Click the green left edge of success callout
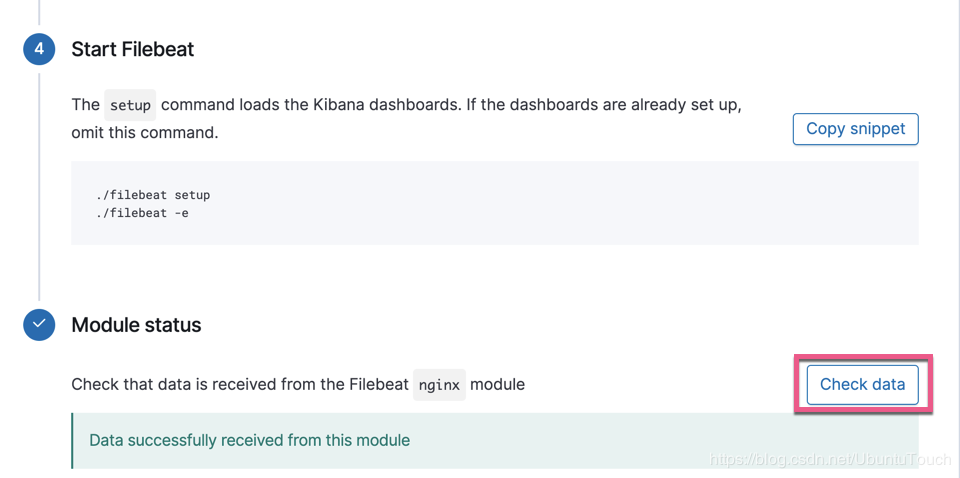Viewport: 960px width, 478px height. (72, 441)
